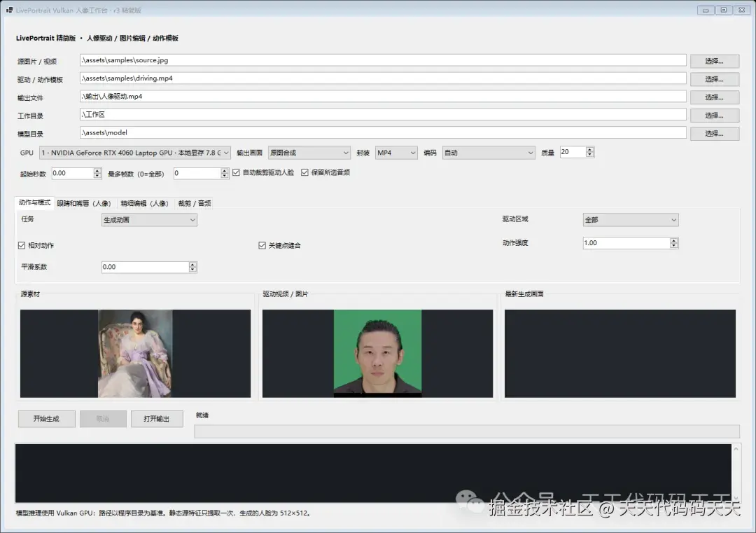
Task: Expand the 驱动区域 dropdown set to 全部
Action: [631, 220]
